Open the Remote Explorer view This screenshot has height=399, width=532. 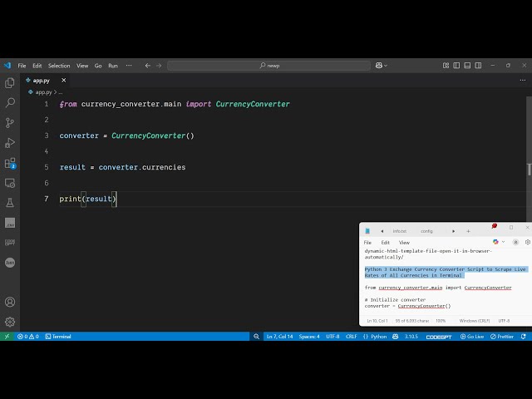[x=10, y=183]
